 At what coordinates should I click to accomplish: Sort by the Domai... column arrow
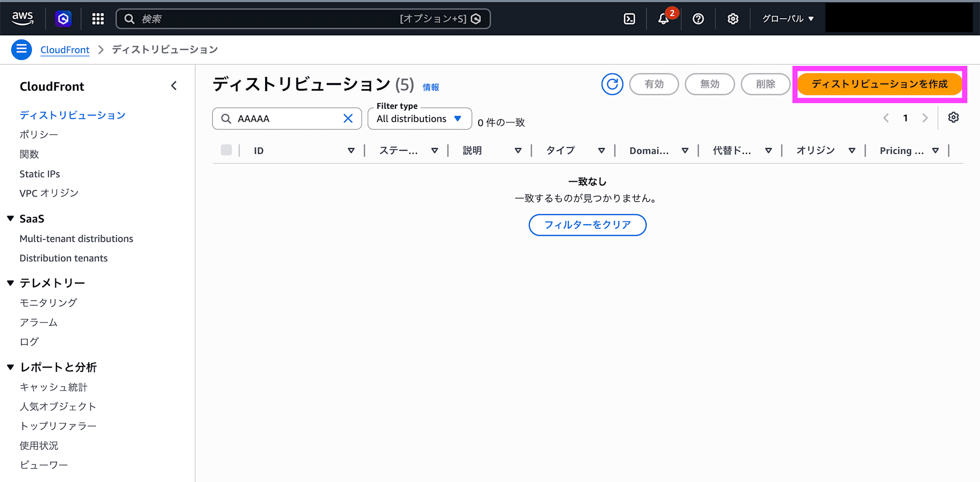pos(685,151)
